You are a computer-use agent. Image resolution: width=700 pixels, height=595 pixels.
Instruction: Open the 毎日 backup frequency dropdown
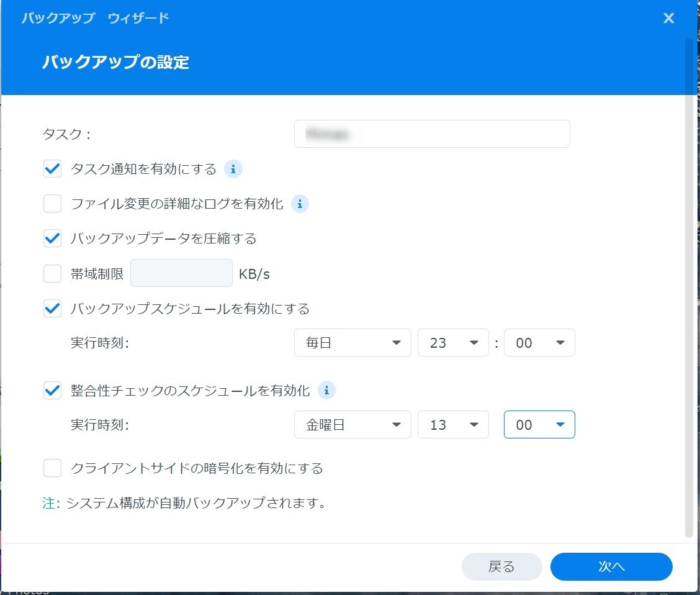tap(352, 343)
